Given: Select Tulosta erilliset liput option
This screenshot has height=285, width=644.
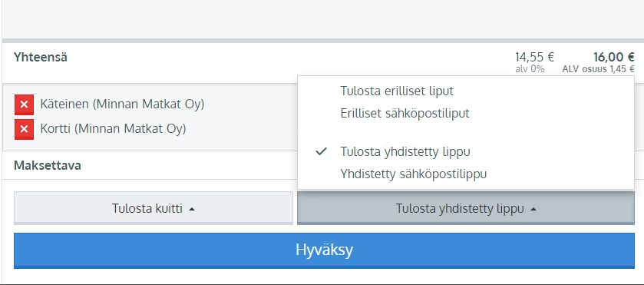Looking at the screenshot, I should [397, 91].
